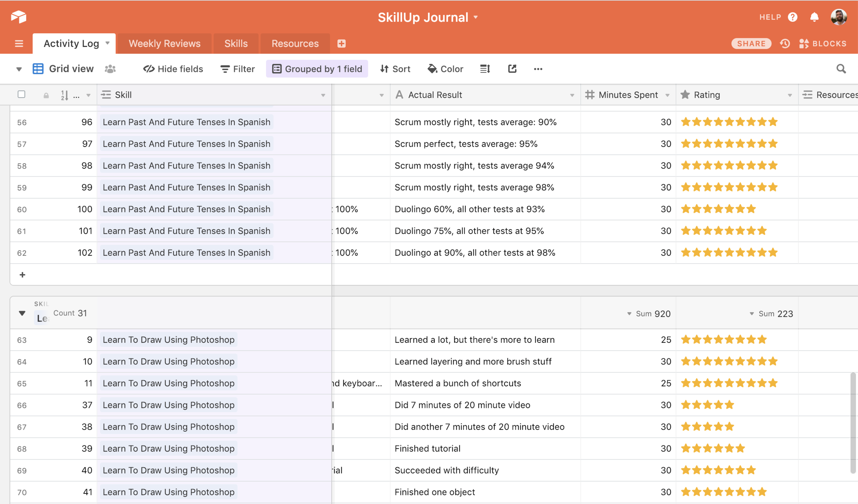Image resolution: width=858 pixels, height=504 pixels.
Task: Click the Resources column header
Action: click(x=828, y=95)
